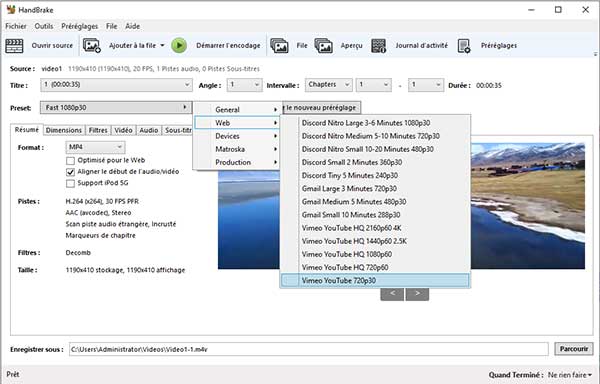Open the Préréglages menu
Image resolution: width=600 pixels, height=384 pixels.
[80, 26]
